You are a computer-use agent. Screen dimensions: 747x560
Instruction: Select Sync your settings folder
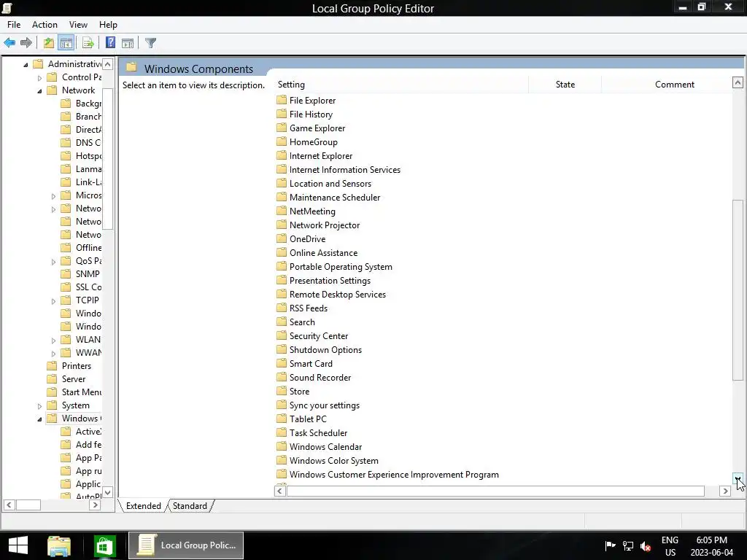(x=325, y=405)
